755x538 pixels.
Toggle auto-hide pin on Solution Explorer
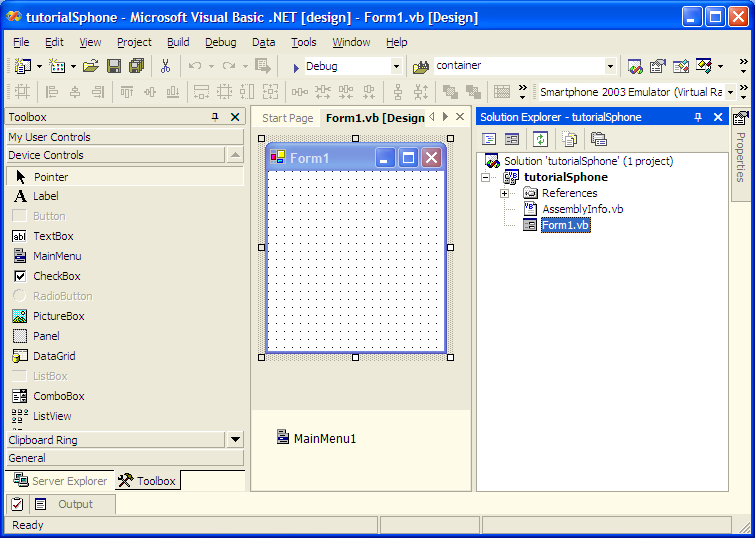pos(698,117)
